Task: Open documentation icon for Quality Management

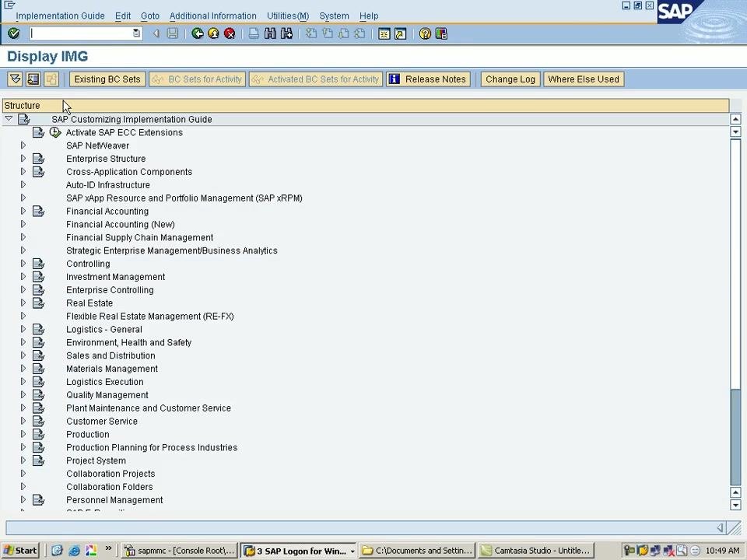Action: tap(39, 395)
